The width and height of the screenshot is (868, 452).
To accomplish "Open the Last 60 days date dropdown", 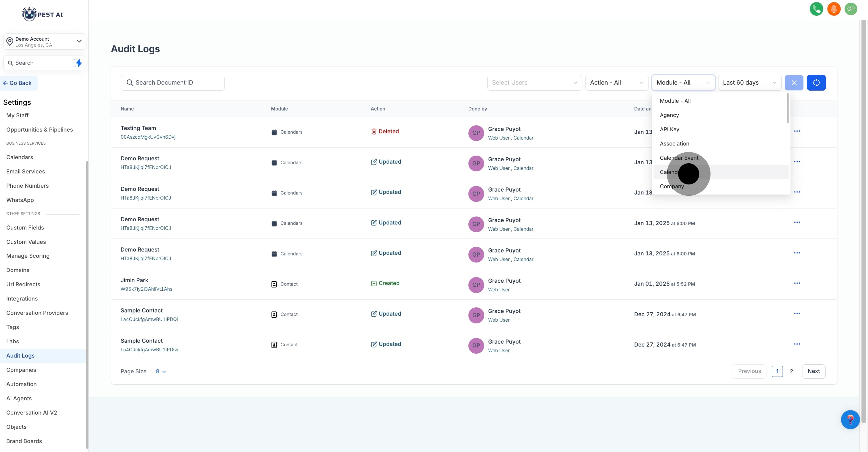I will 749,83.
